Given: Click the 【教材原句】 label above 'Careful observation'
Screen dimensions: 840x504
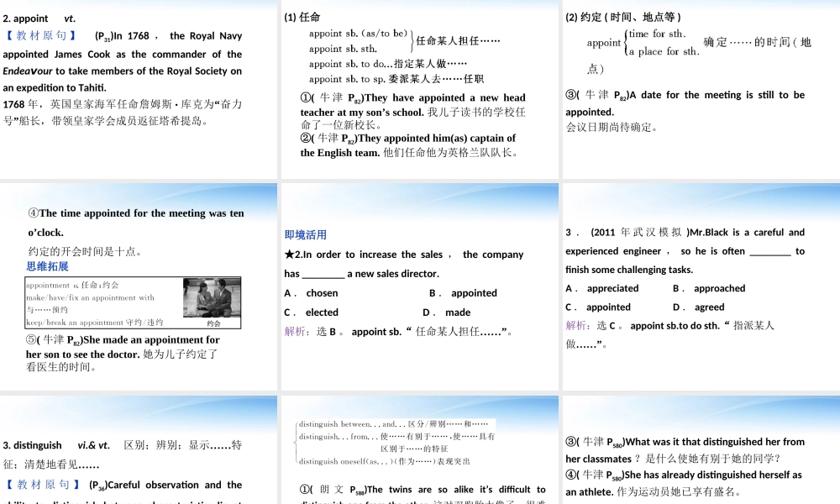Looking at the screenshot, I should click(43, 485).
